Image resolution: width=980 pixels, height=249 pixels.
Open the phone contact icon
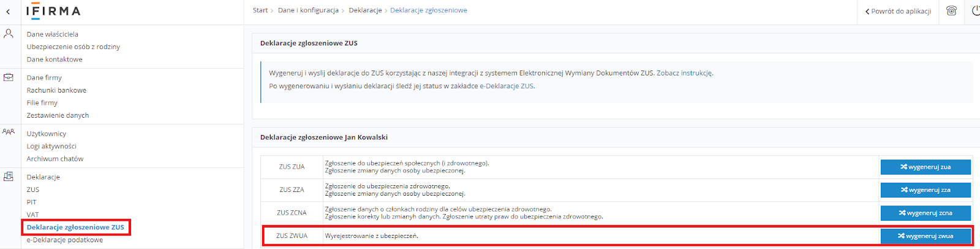951,11
